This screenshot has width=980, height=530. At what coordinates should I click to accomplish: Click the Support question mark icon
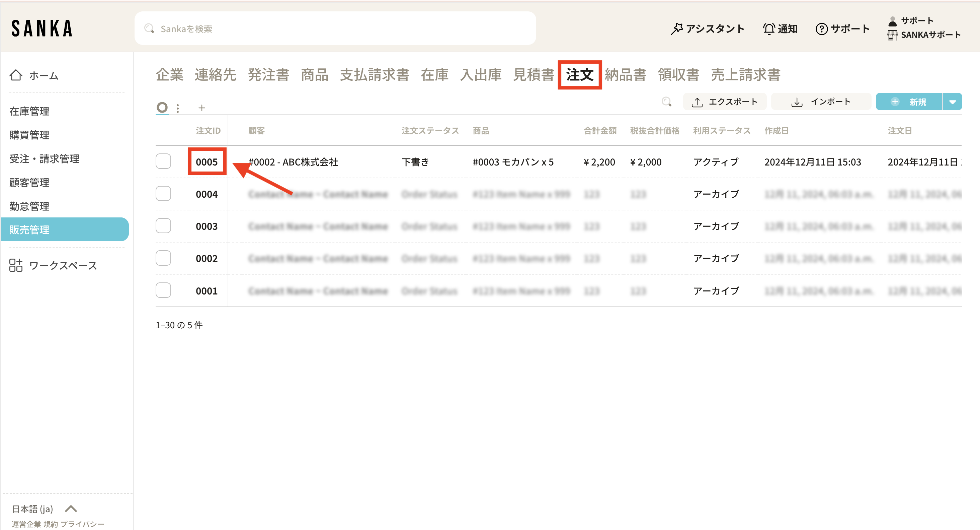point(821,28)
